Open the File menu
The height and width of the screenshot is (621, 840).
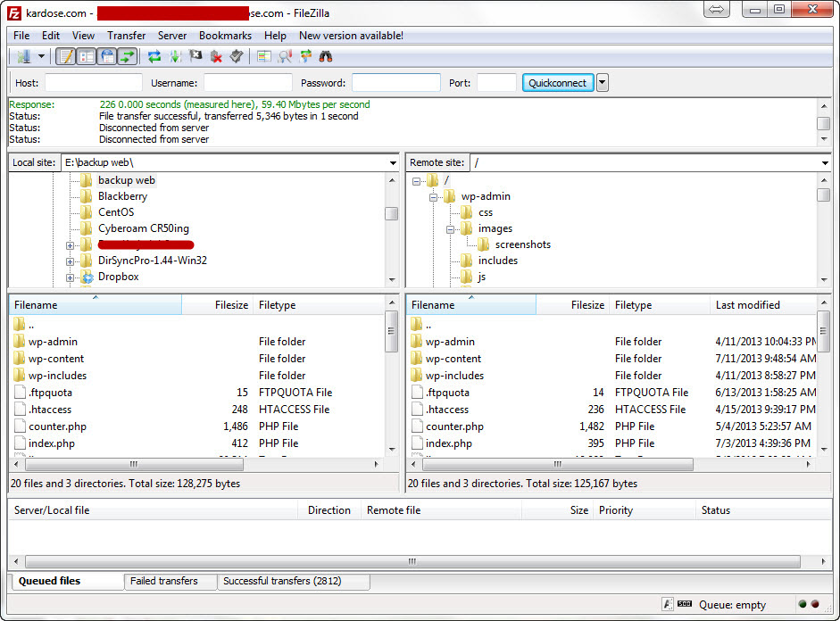(x=21, y=36)
